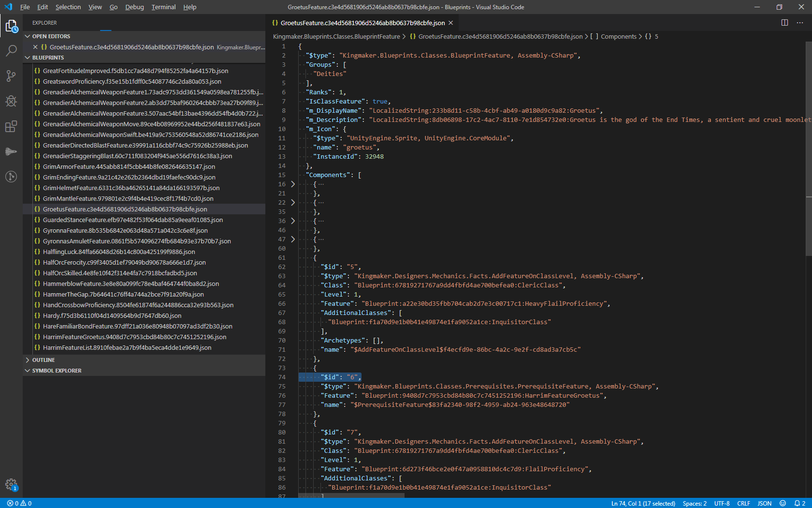Change end of line sequence CRLF

pos(743,503)
